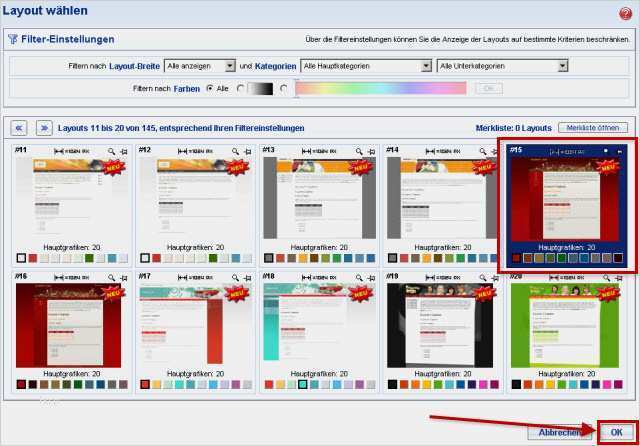Pick a color on the rainbow spectrum bar

tap(380, 88)
